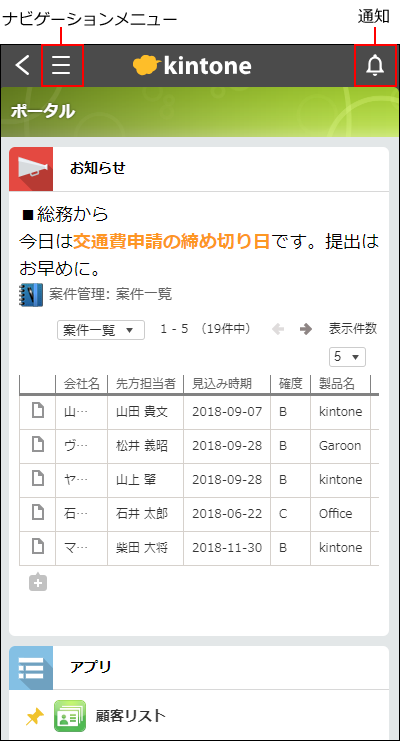Screen dimensions: 412x741
Task: Click the 確度 column header
Action: click(291, 384)
